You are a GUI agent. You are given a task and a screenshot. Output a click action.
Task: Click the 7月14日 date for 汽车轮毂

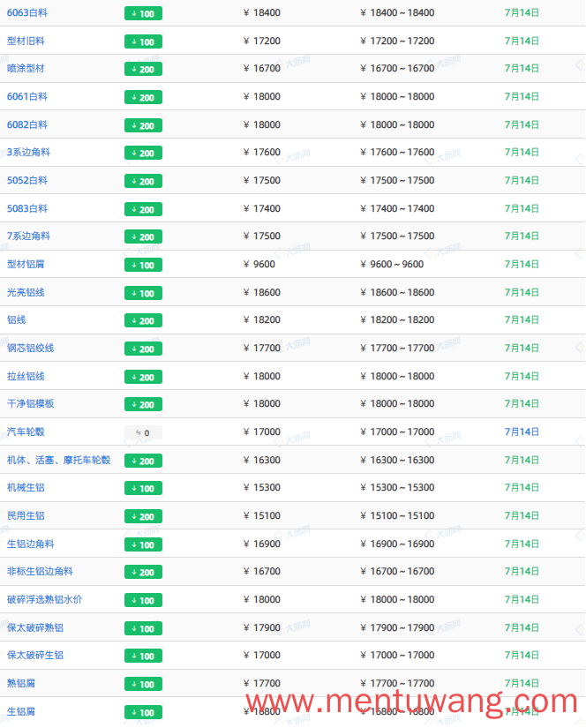[x=522, y=432]
